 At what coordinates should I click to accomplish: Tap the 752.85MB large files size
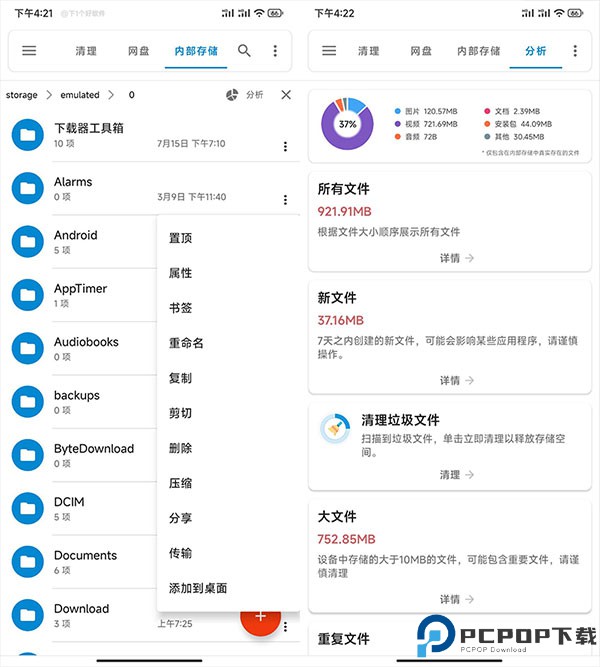[x=346, y=539]
